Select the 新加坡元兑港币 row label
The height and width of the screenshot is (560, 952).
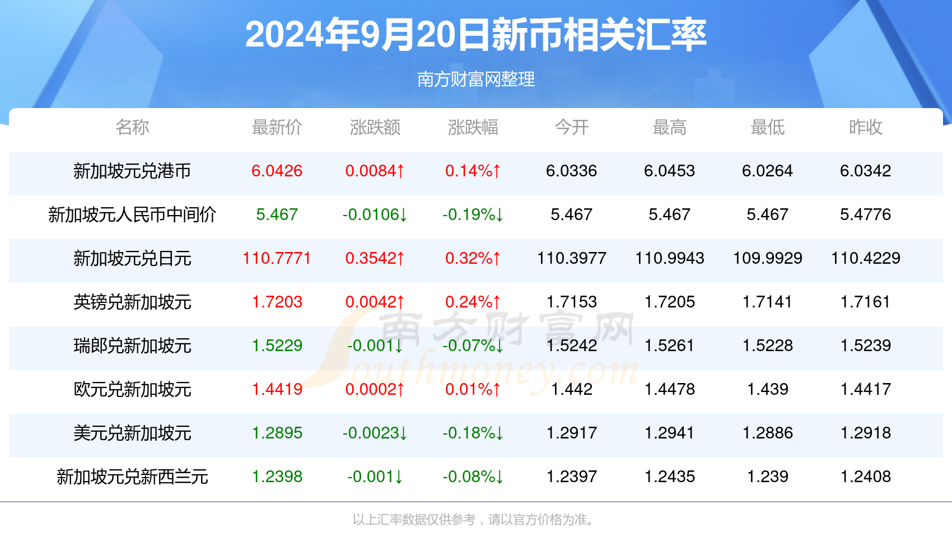pos(132,171)
